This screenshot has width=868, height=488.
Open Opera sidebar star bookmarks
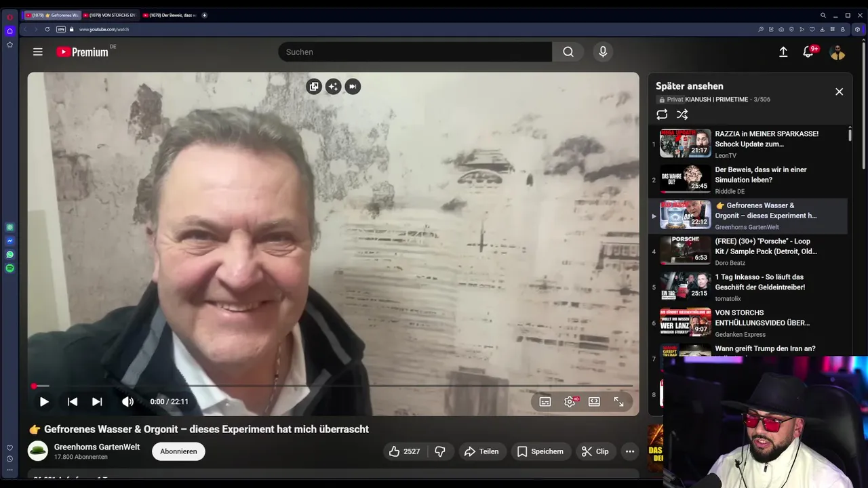[x=9, y=45]
